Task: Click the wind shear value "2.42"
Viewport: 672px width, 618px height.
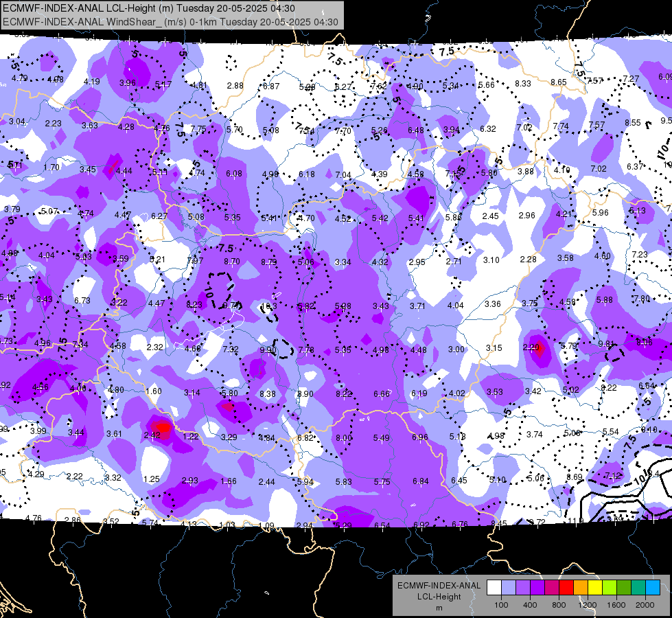Action: (x=152, y=435)
